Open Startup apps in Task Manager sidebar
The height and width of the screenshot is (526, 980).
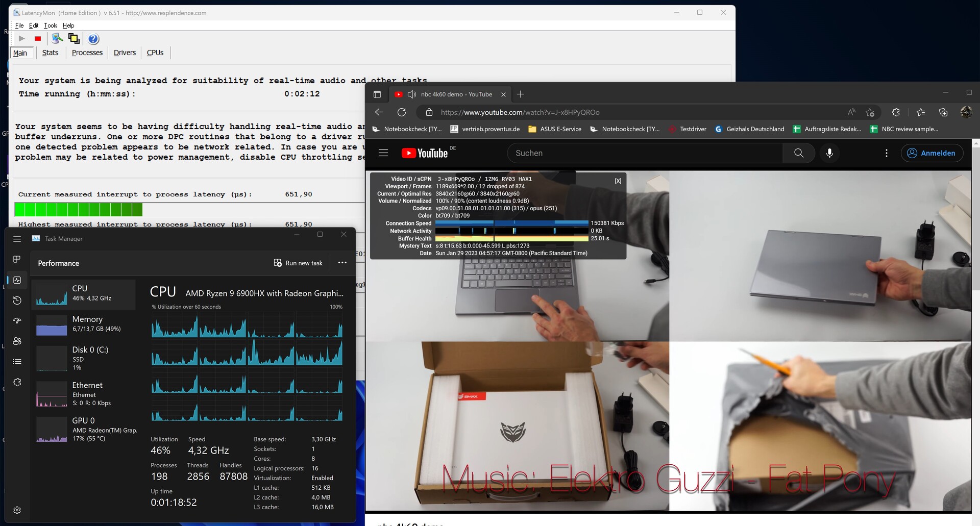pyautogui.click(x=17, y=321)
